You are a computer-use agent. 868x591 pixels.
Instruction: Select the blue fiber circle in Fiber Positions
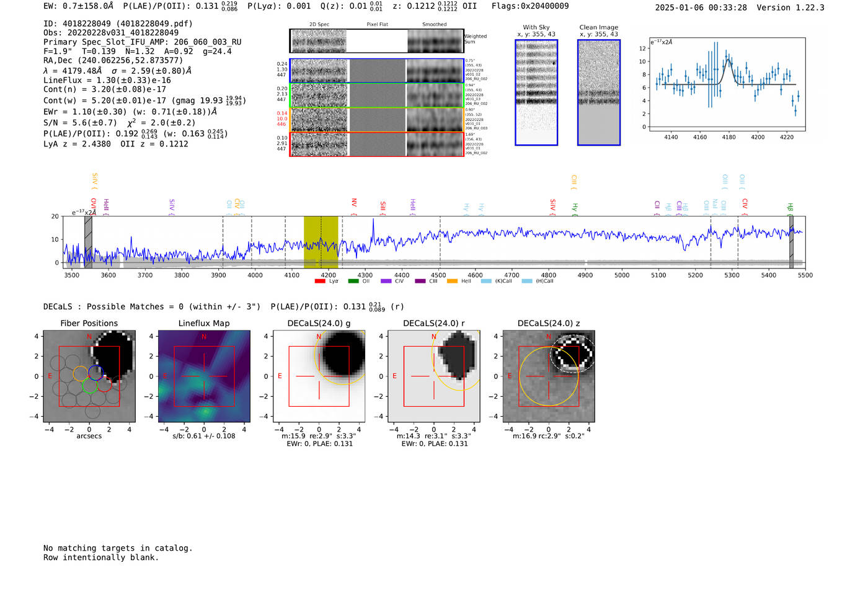[95, 372]
